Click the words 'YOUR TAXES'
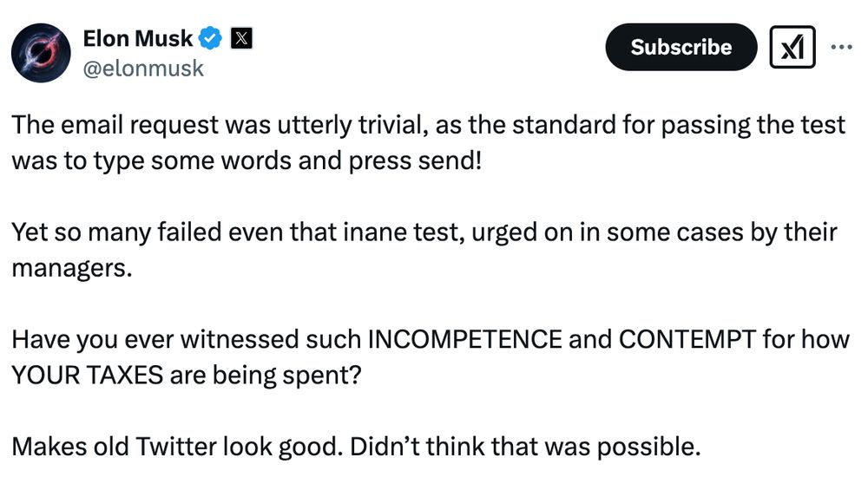The height and width of the screenshot is (477, 868). click(x=88, y=376)
